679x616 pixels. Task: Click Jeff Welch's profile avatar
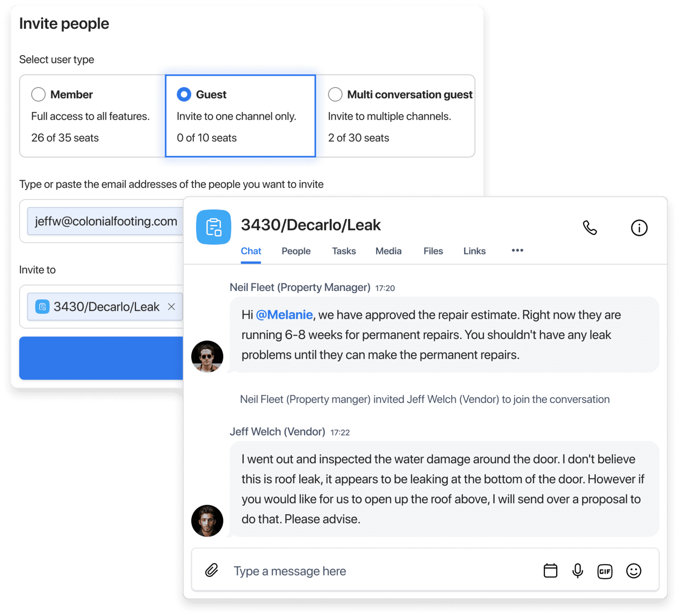(207, 521)
